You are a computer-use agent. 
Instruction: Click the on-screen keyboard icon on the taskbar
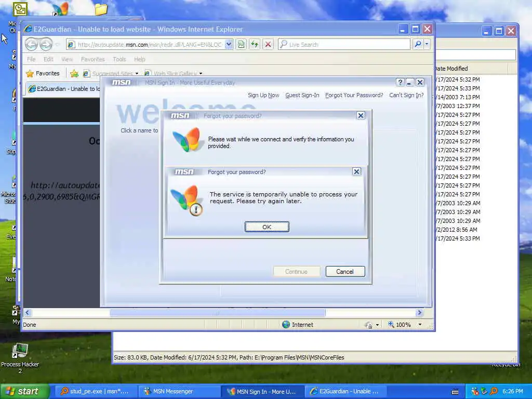455,392
